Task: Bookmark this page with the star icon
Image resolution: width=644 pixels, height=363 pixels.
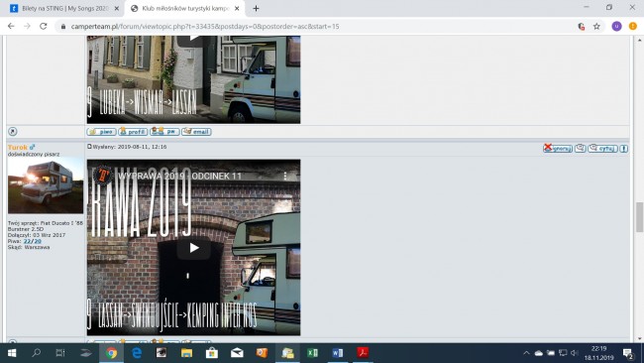Action: (x=596, y=27)
